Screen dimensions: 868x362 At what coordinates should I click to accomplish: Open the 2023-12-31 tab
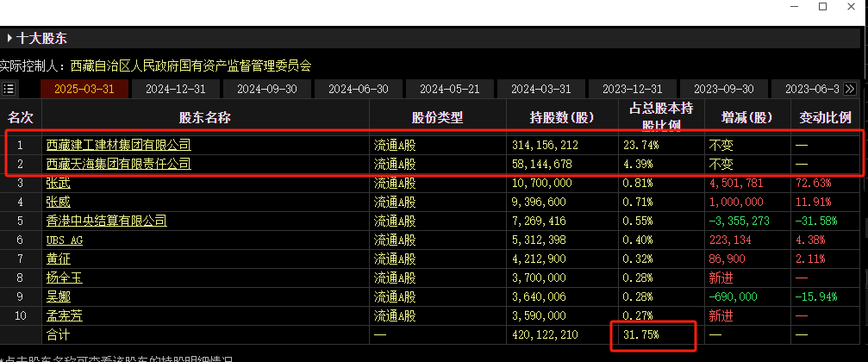tap(632, 89)
